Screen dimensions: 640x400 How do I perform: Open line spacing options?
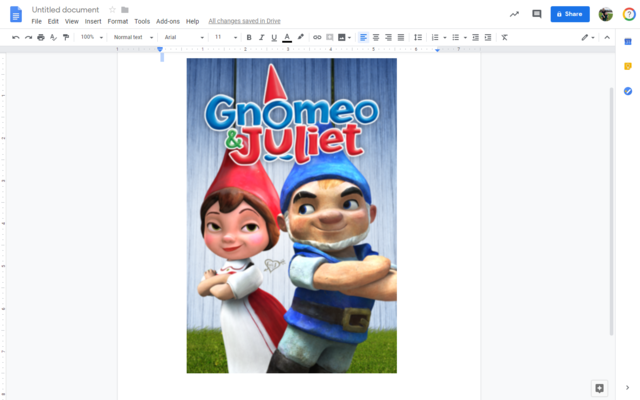pos(418,37)
